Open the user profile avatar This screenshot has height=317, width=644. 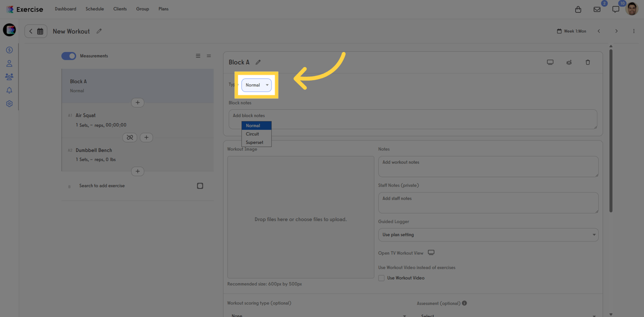pos(632,8)
